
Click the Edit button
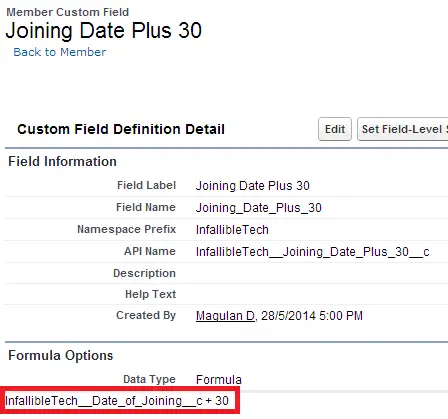click(335, 129)
